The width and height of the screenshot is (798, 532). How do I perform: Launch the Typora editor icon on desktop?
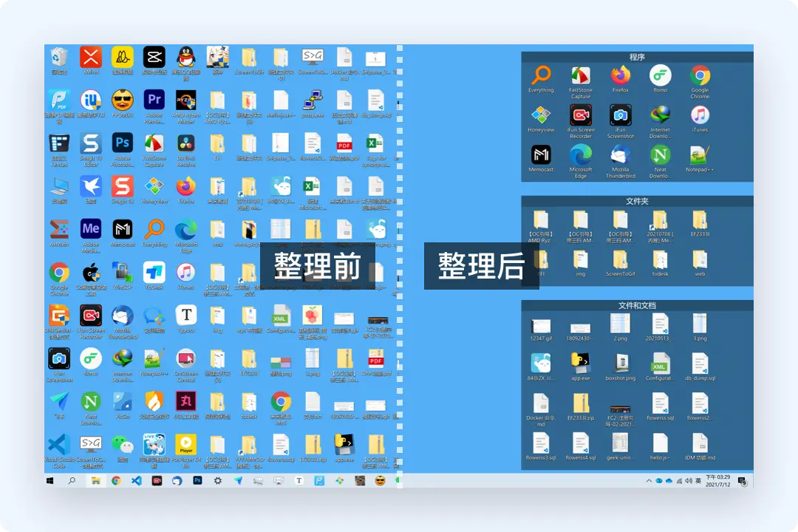186,315
